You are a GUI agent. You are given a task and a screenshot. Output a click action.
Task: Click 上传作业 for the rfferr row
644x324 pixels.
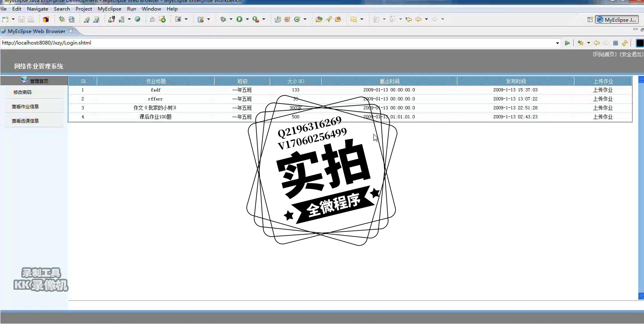[x=603, y=99]
